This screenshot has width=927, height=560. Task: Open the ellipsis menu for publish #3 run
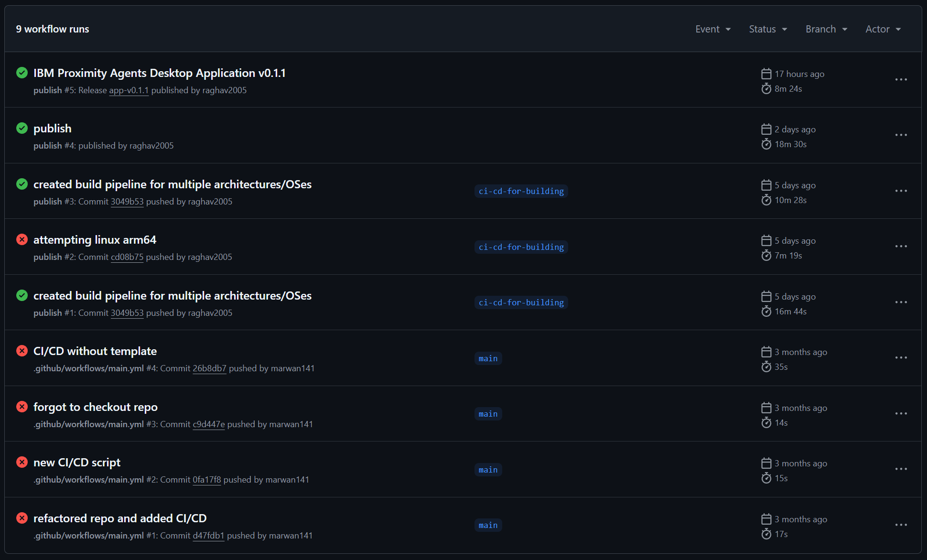[x=901, y=191]
